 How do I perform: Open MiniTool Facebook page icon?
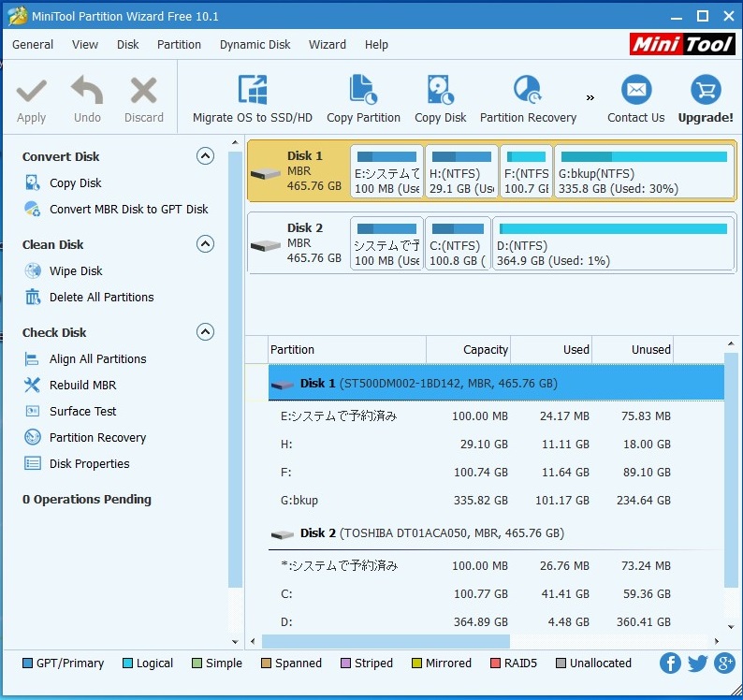(670, 663)
